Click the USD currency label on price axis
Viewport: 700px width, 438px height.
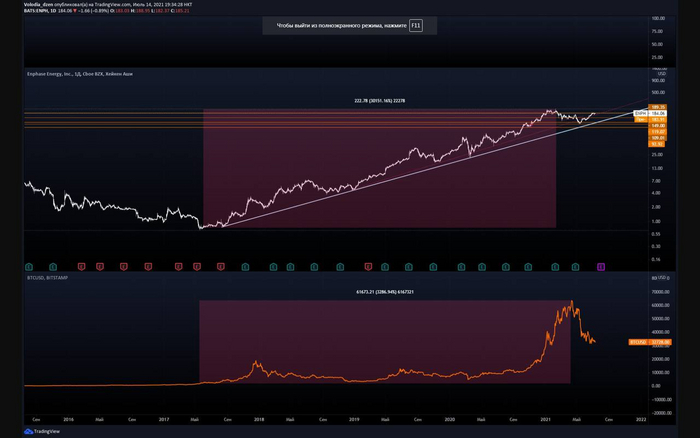[x=661, y=74]
